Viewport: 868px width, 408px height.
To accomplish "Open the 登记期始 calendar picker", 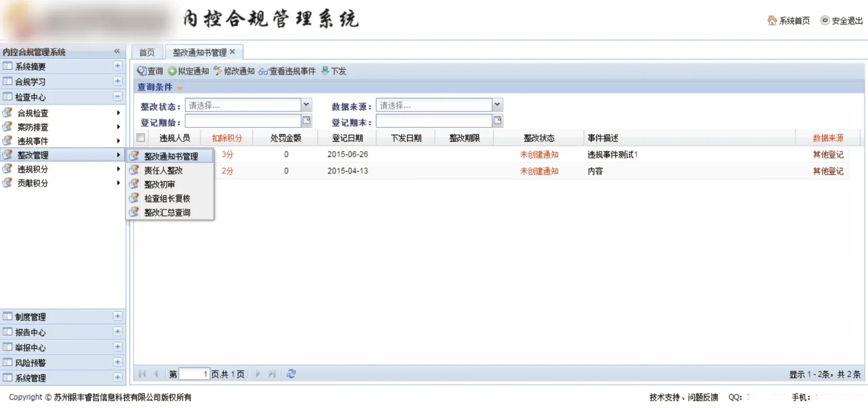I will (307, 120).
